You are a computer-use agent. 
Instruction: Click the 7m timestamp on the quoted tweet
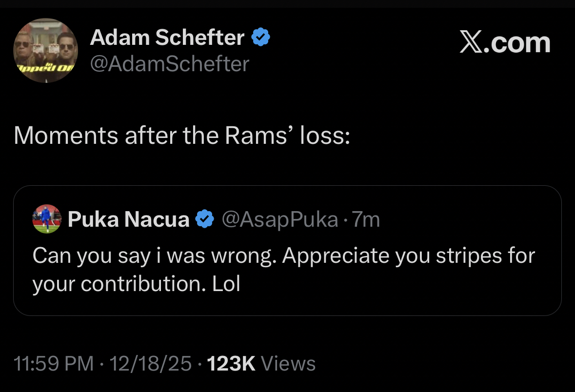tap(366, 220)
